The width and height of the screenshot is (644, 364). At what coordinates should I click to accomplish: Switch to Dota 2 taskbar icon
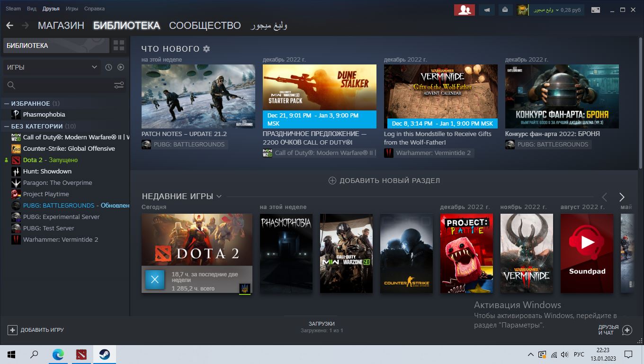click(x=81, y=355)
